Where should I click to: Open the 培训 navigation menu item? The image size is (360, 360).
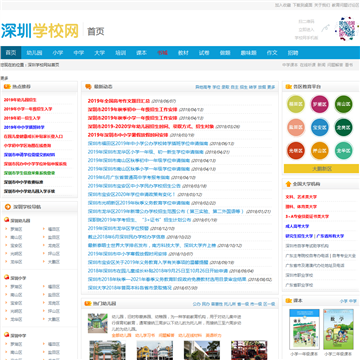tap(120, 53)
